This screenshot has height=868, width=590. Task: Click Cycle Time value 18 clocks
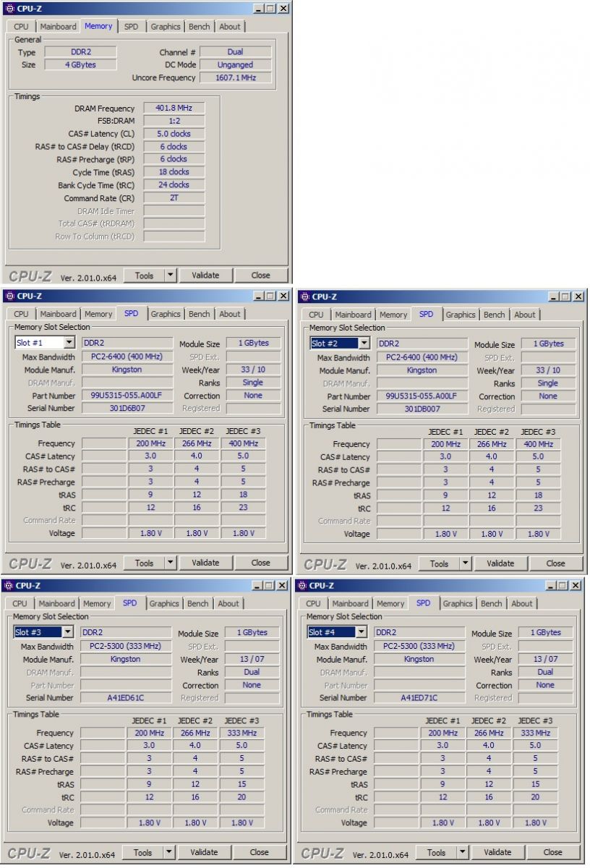click(x=174, y=172)
